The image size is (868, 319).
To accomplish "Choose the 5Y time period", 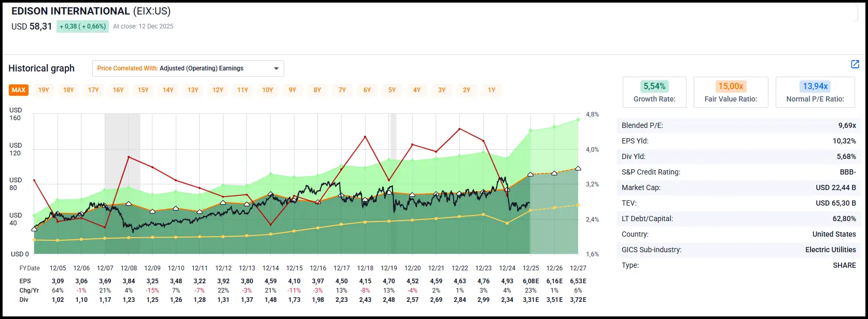I will [x=392, y=90].
